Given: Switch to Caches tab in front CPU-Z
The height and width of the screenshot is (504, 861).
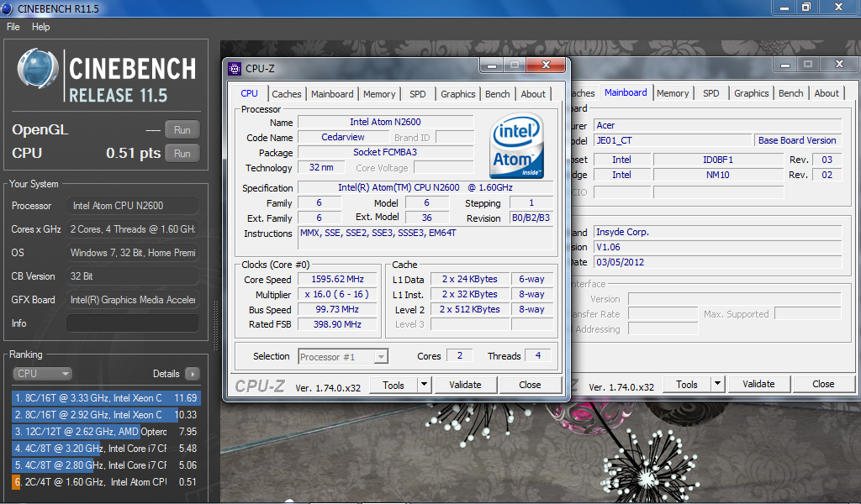Looking at the screenshot, I should click(286, 94).
